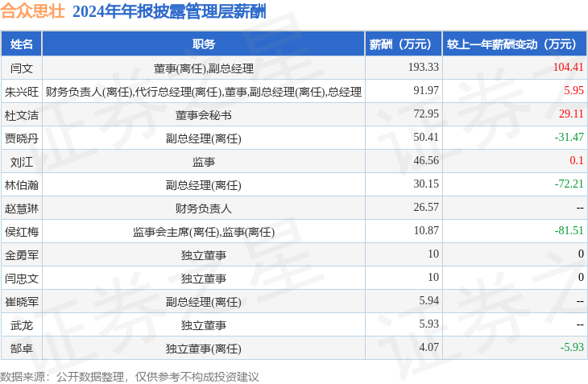Click the salary value 10.87
The width and height of the screenshot is (588, 384).
[426, 230]
